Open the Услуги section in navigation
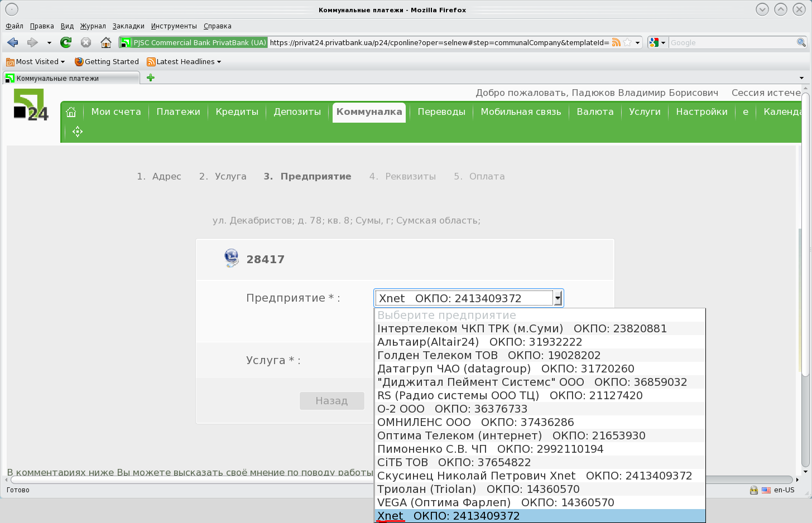This screenshot has width=812, height=523. tap(645, 112)
